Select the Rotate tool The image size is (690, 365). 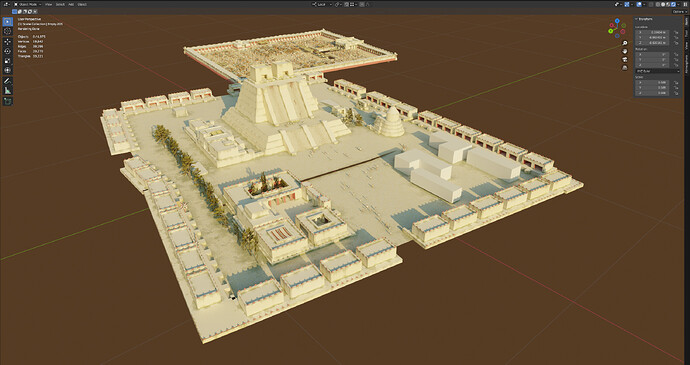click(x=7, y=51)
